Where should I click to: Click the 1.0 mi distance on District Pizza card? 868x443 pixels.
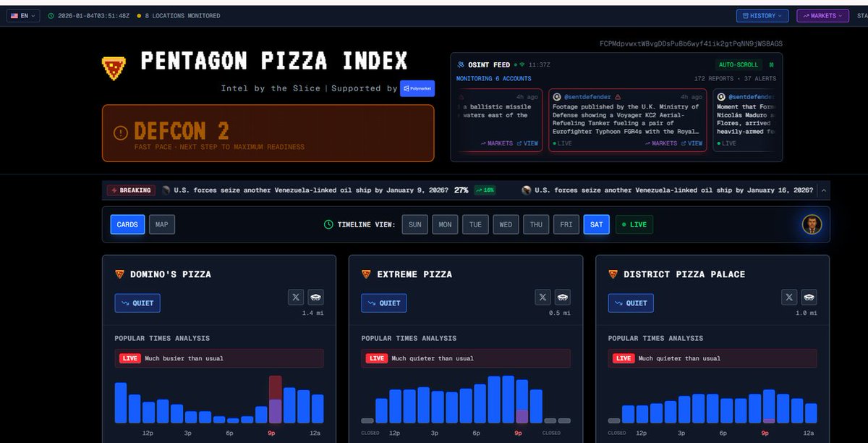(x=807, y=313)
